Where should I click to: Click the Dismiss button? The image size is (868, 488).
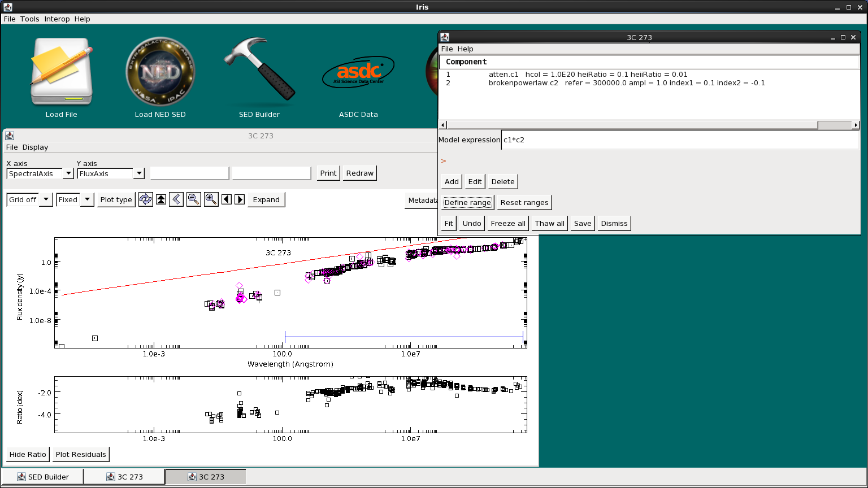click(614, 223)
